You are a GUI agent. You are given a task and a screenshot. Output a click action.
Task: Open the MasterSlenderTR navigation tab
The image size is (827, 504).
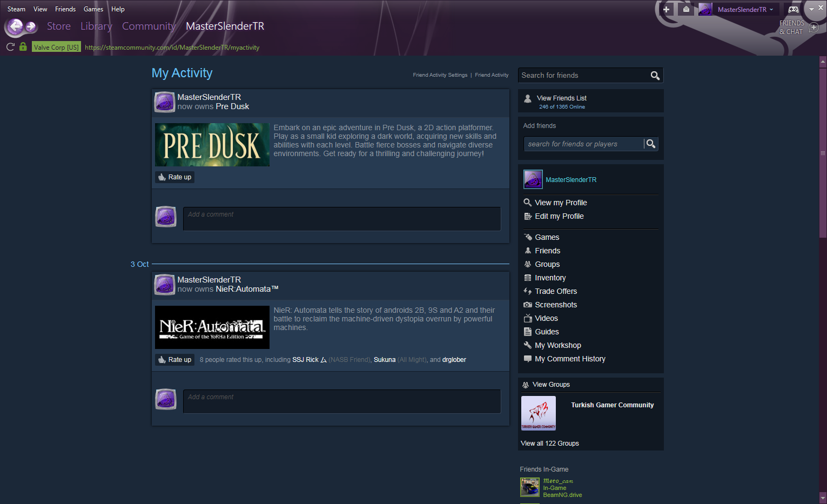click(225, 26)
